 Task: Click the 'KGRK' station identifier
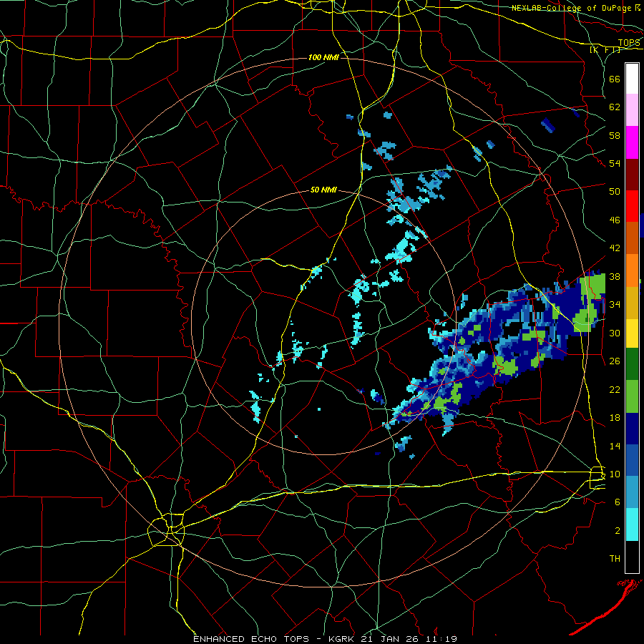pyautogui.click(x=342, y=639)
